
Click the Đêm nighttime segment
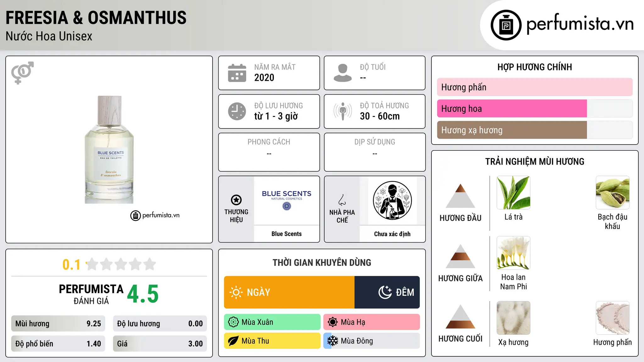(387, 292)
